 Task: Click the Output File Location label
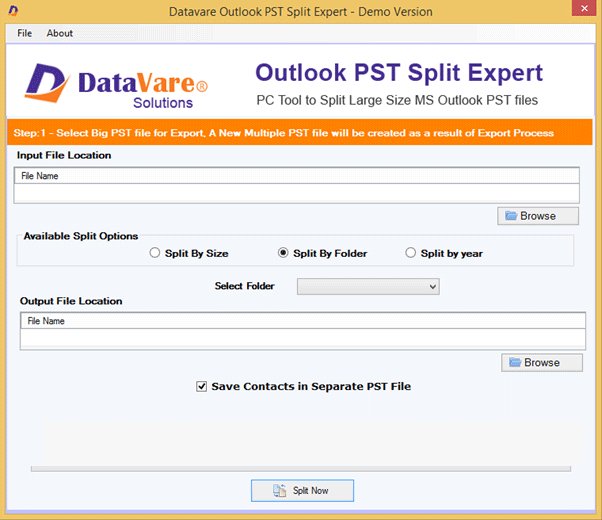tap(71, 301)
